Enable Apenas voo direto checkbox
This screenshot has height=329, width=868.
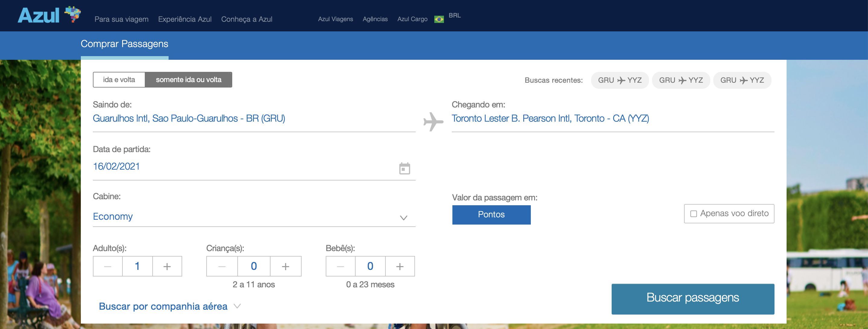(x=693, y=214)
